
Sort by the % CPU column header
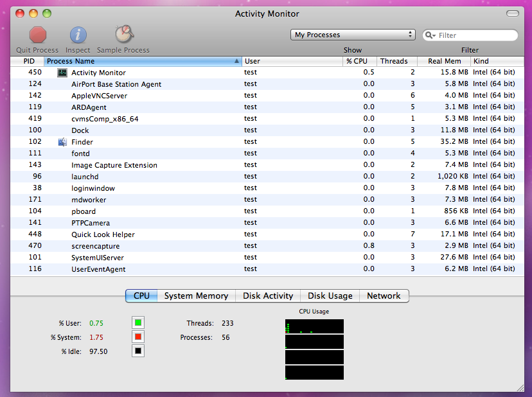(x=360, y=61)
